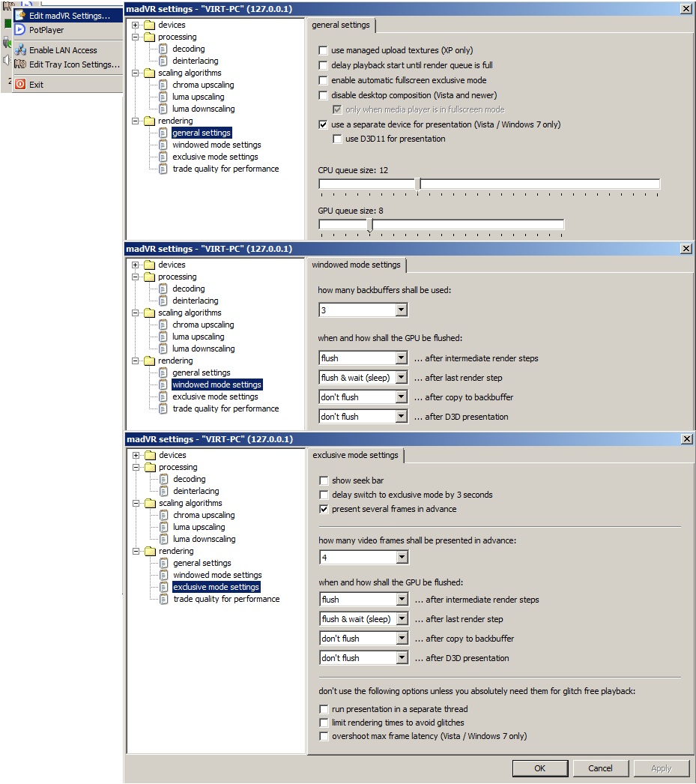Click the PotPlayer icon in tray menu
The height and width of the screenshot is (784, 696).
[x=20, y=30]
